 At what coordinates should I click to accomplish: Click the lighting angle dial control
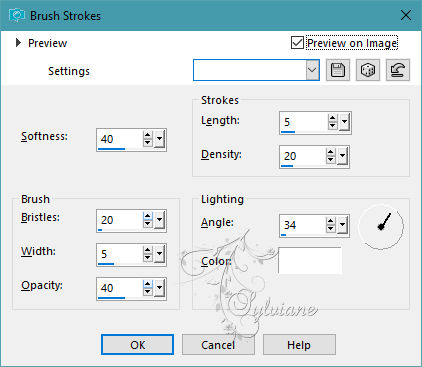(x=381, y=226)
